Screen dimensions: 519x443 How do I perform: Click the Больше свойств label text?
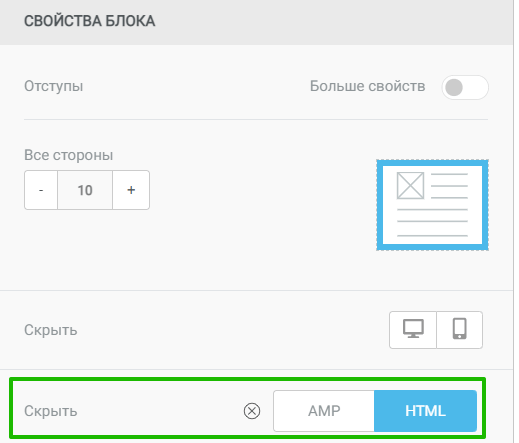(x=367, y=86)
